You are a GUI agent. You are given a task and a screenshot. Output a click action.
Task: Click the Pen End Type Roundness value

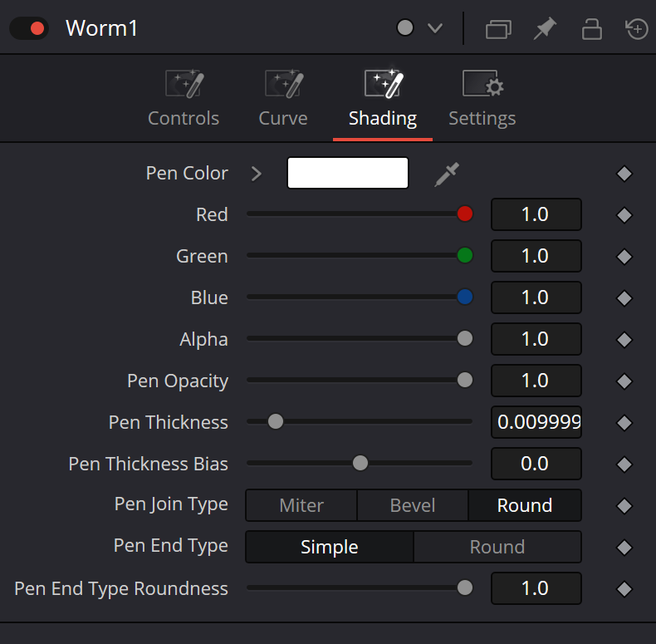pyautogui.click(x=536, y=588)
